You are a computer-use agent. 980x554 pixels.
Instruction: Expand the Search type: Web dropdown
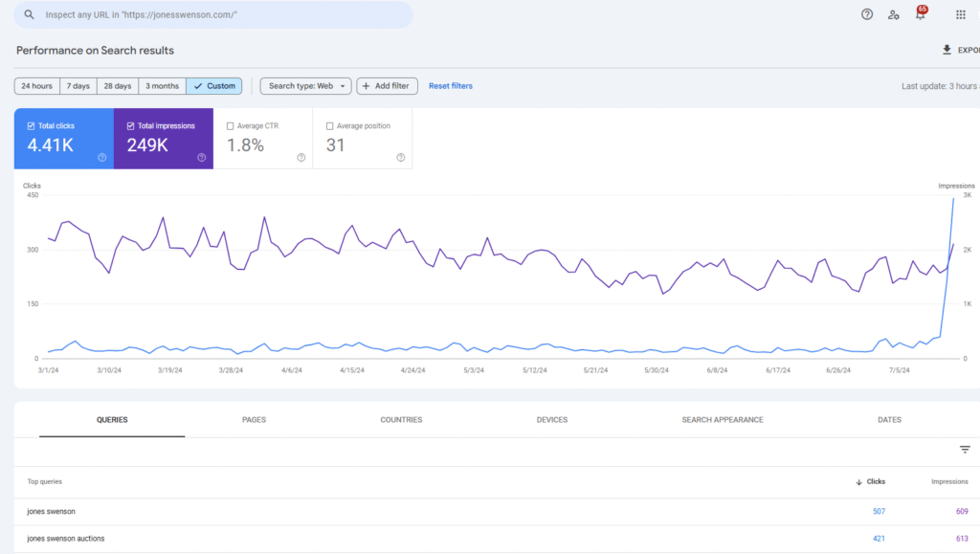click(306, 86)
